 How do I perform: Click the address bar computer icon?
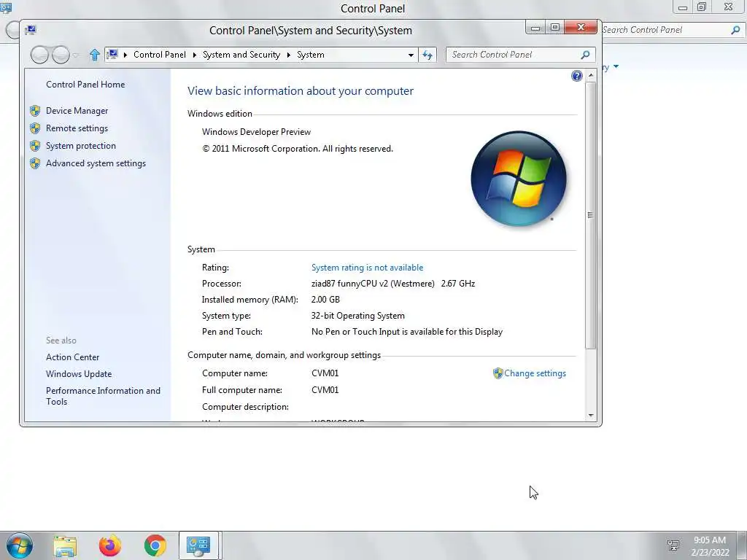112,54
